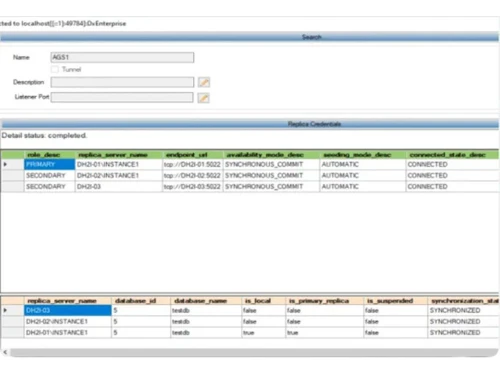This screenshot has height=375, width=500.
Task: Click is_primary_replica true in DH2I-01\INSTANCE1 row
Action: click(x=324, y=332)
